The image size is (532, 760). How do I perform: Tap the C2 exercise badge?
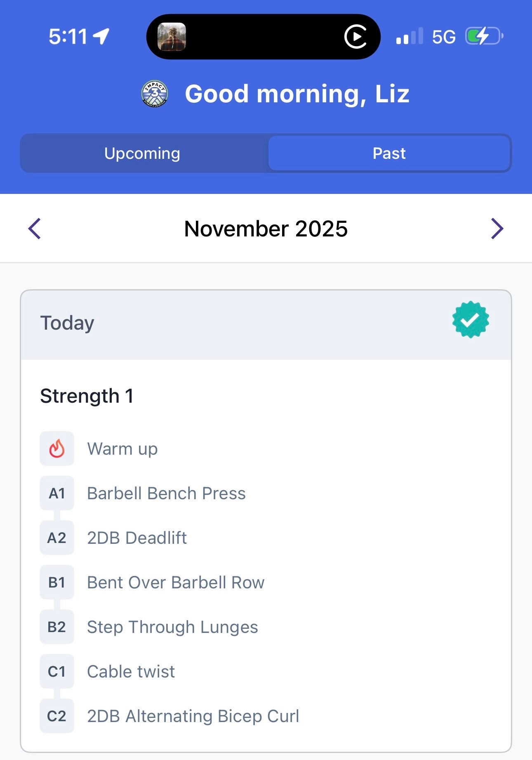pos(57,716)
